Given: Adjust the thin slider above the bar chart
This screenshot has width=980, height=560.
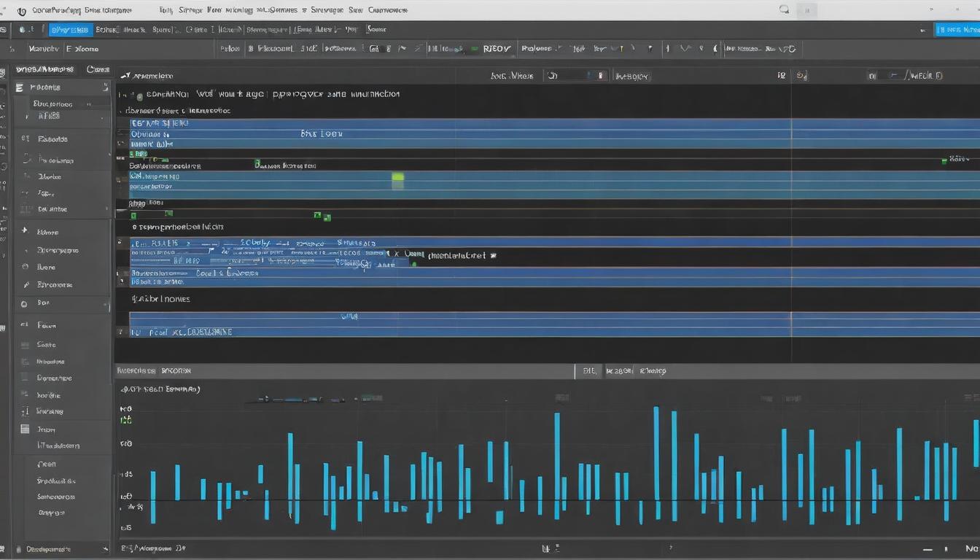Looking at the screenshot, I should (293, 400).
